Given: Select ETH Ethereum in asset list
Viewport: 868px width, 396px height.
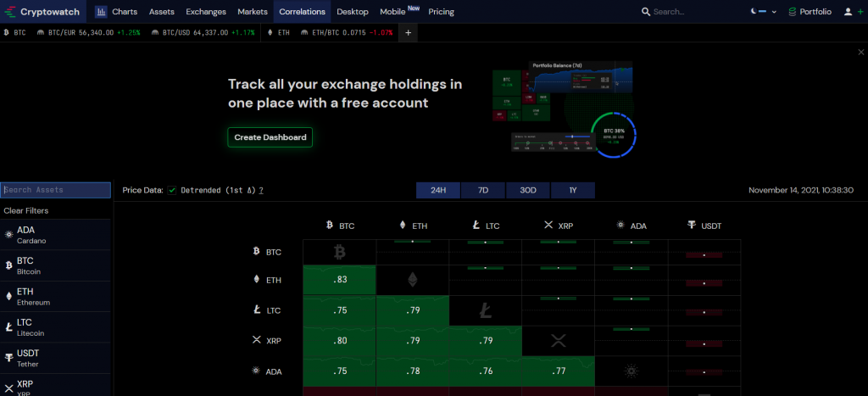Looking at the screenshot, I should point(55,296).
